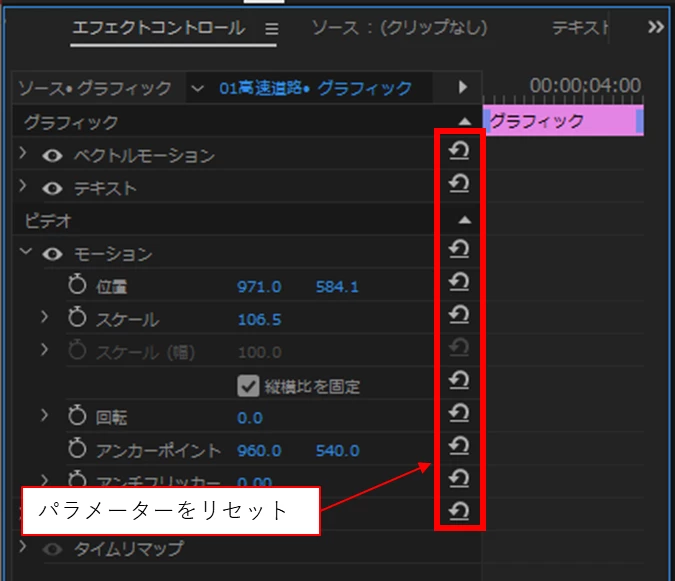Reset the 位置 parameter
Screen dimensions: 675x581
pos(459,281)
